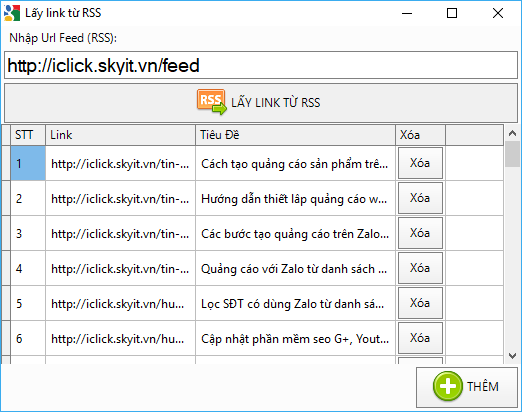Click the LẤY LINK TỪ RSS button
The image size is (522, 412).
[261, 103]
